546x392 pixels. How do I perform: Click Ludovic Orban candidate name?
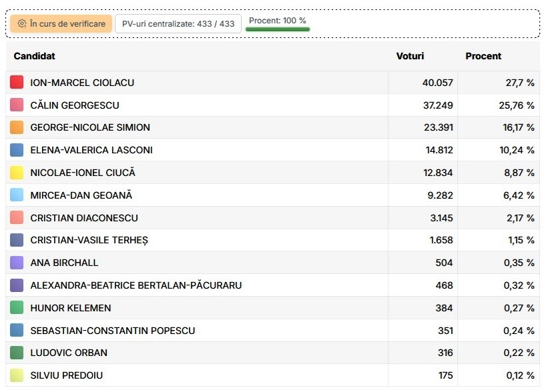pyautogui.click(x=69, y=353)
